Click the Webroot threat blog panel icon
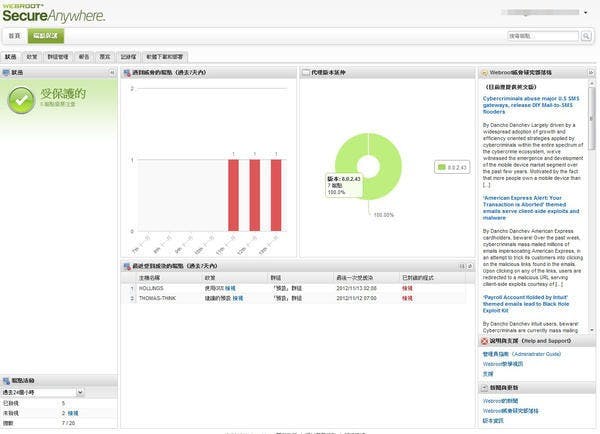 tap(484, 72)
